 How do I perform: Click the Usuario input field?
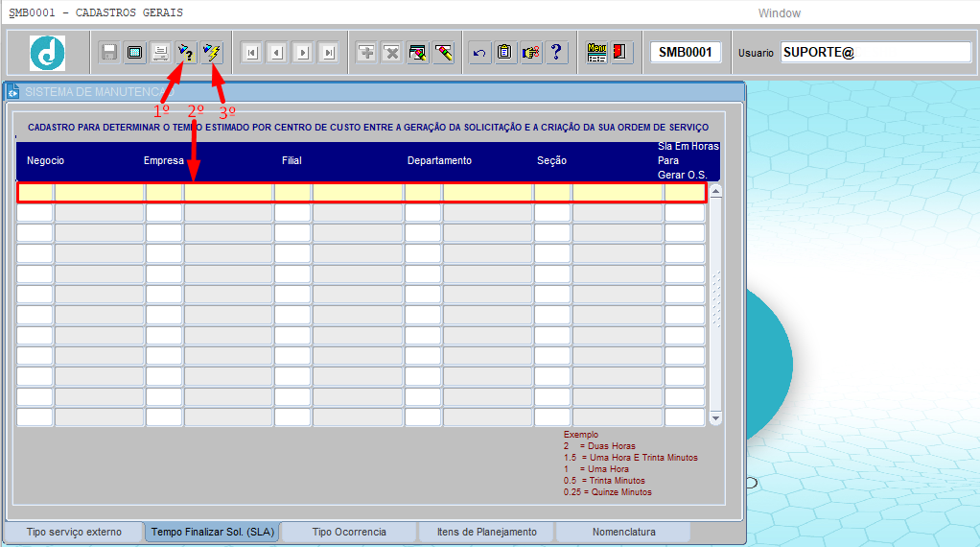point(875,53)
